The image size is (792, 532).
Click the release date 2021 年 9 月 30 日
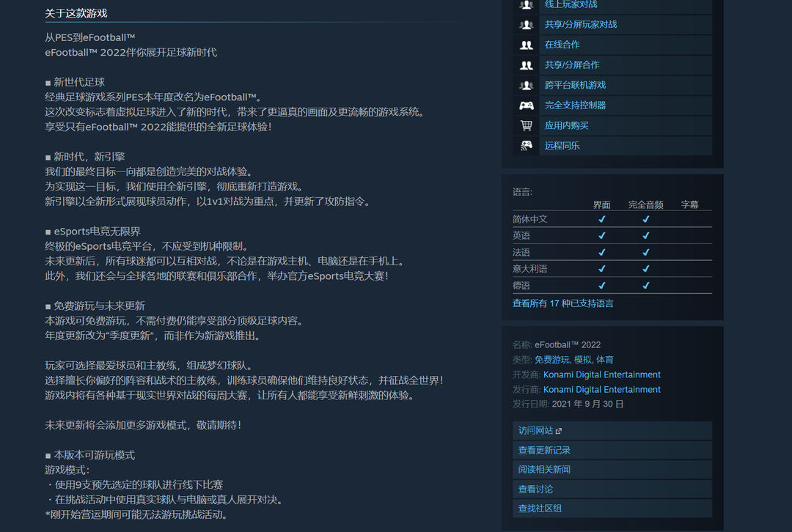pyautogui.click(x=587, y=404)
